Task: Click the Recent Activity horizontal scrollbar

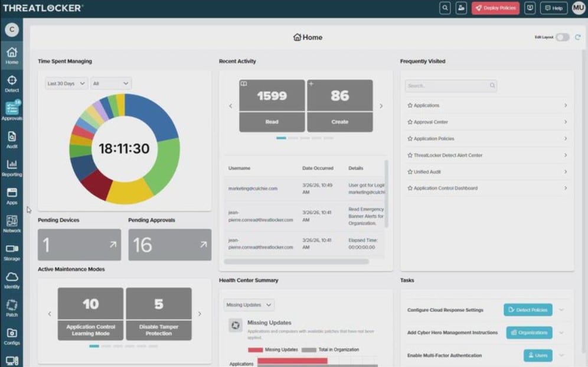Action: (x=296, y=262)
